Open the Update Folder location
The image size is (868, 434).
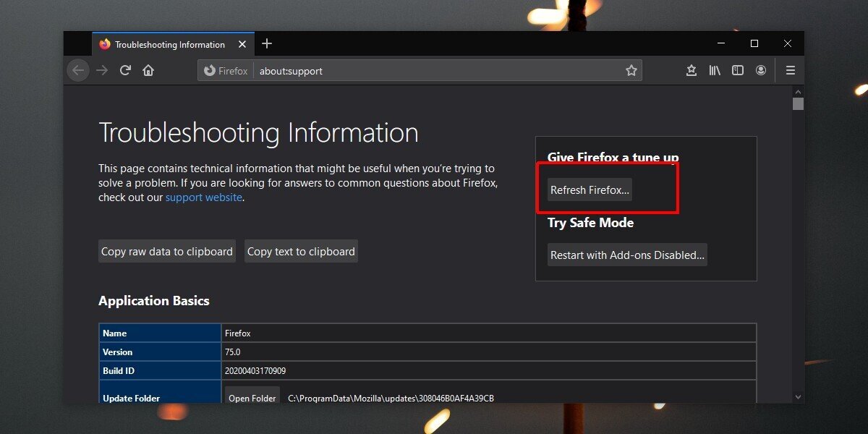pyautogui.click(x=252, y=397)
